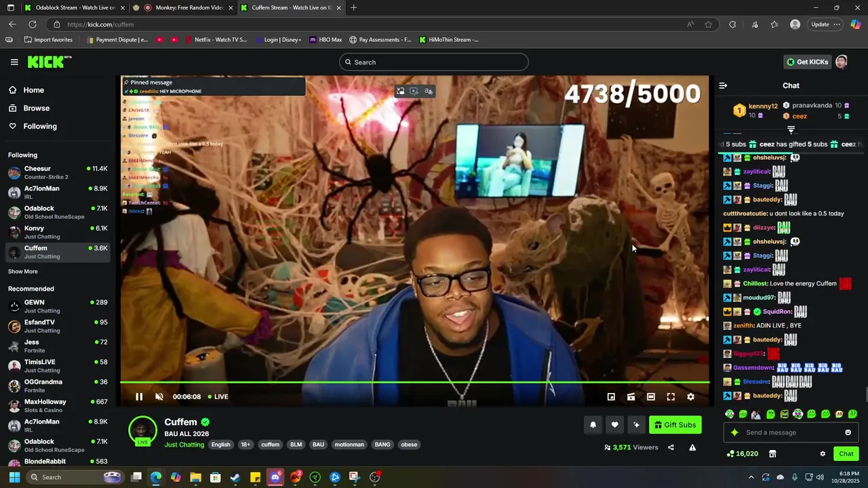
Task: Toggle the read aloud icon in address bar
Action: click(x=690, y=24)
